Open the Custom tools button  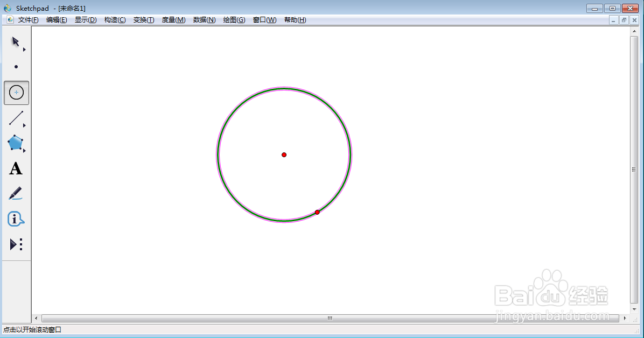(x=16, y=244)
